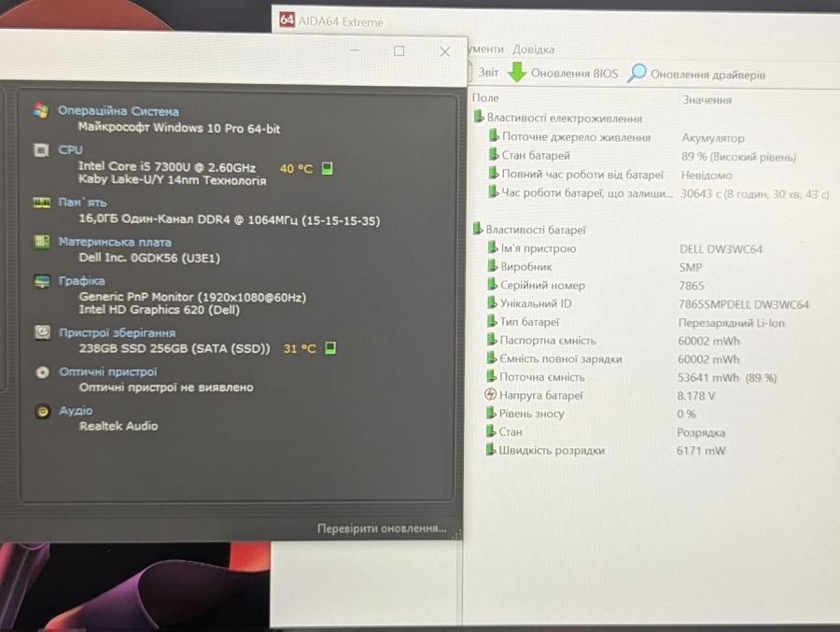Click the CPU chip icon

(41, 150)
